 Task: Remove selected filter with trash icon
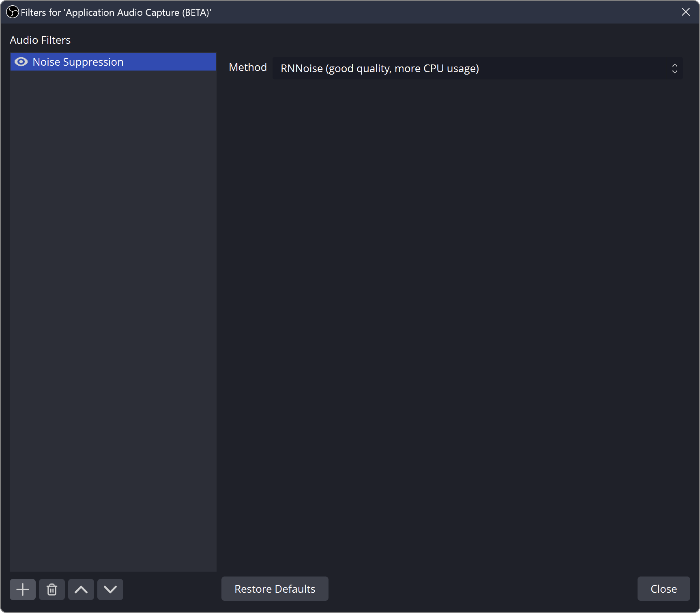[x=52, y=589]
